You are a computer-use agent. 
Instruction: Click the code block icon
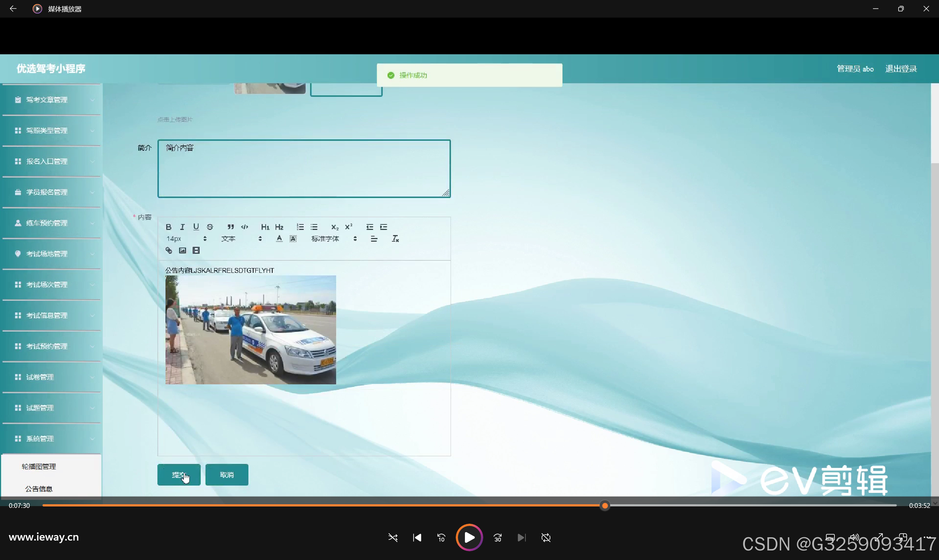click(x=244, y=227)
